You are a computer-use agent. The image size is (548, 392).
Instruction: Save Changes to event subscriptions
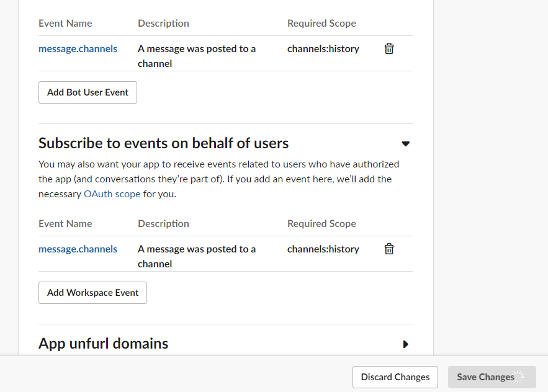485,377
